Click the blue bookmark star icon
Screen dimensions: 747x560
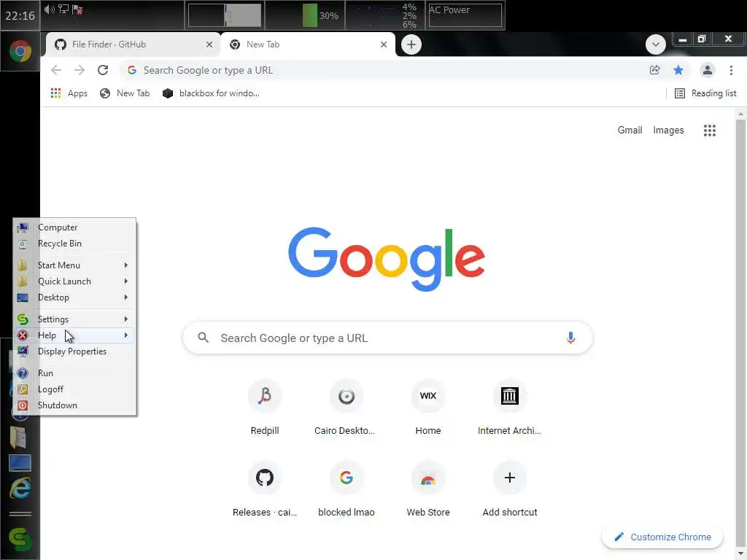678,71
